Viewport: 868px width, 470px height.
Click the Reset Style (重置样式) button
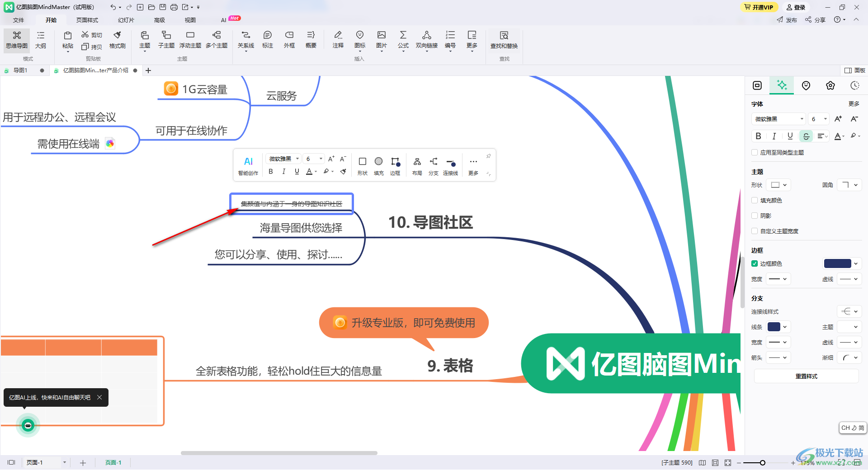(806, 376)
